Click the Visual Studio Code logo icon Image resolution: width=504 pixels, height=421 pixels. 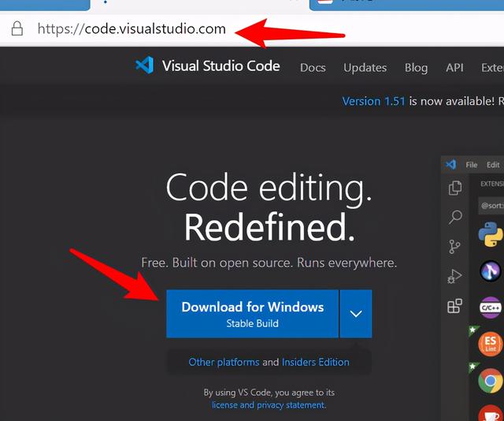point(145,65)
